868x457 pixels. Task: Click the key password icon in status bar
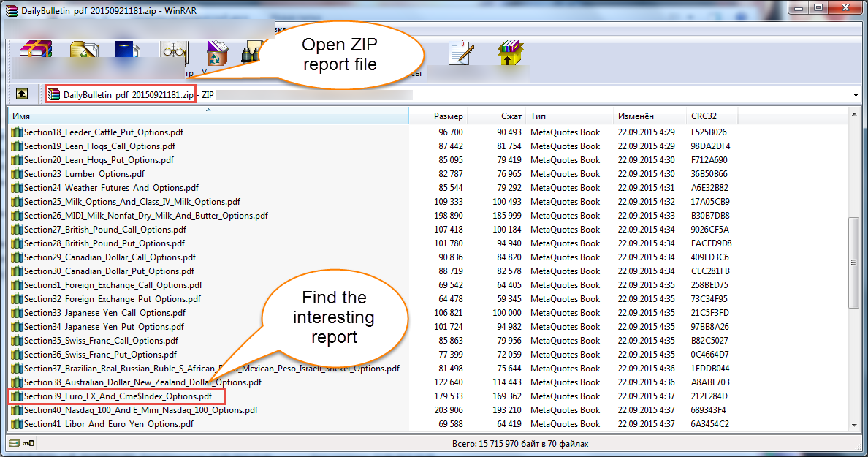coord(28,443)
